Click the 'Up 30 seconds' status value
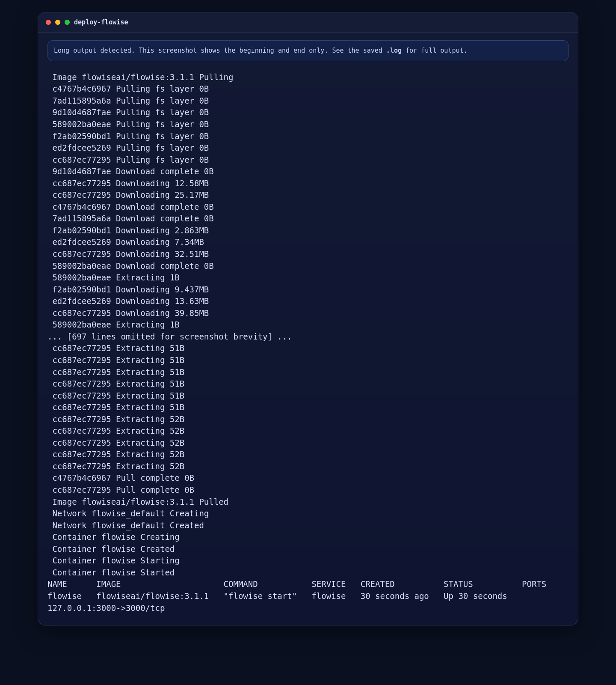Image resolution: width=616 pixels, height=685 pixels. (475, 596)
